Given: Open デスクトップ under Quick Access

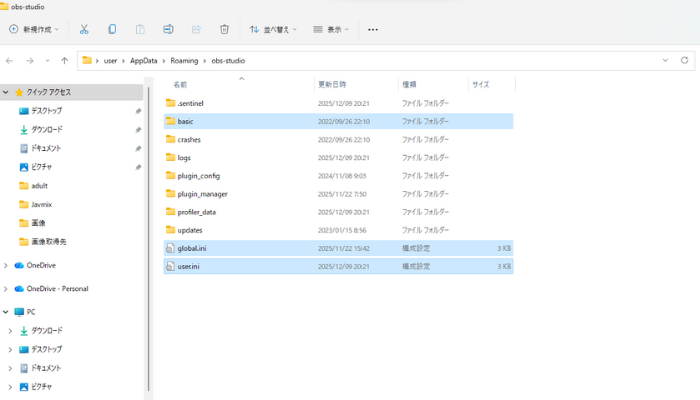Looking at the screenshot, I should [46, 111].
